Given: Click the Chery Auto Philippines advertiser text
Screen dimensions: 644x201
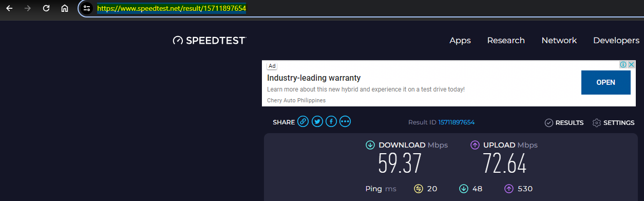Looking at the screenshot, I should pyautogui.click(x=296, y=100).
